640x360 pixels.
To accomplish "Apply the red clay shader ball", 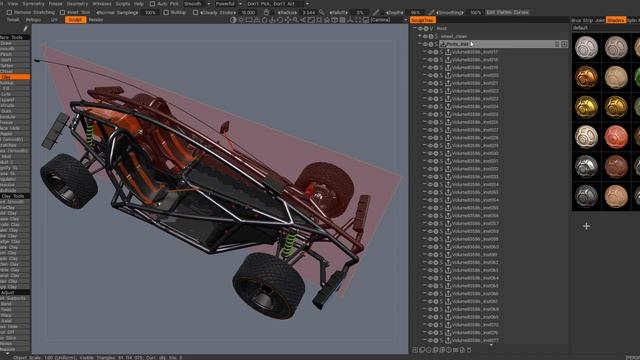I will (616, 137).
